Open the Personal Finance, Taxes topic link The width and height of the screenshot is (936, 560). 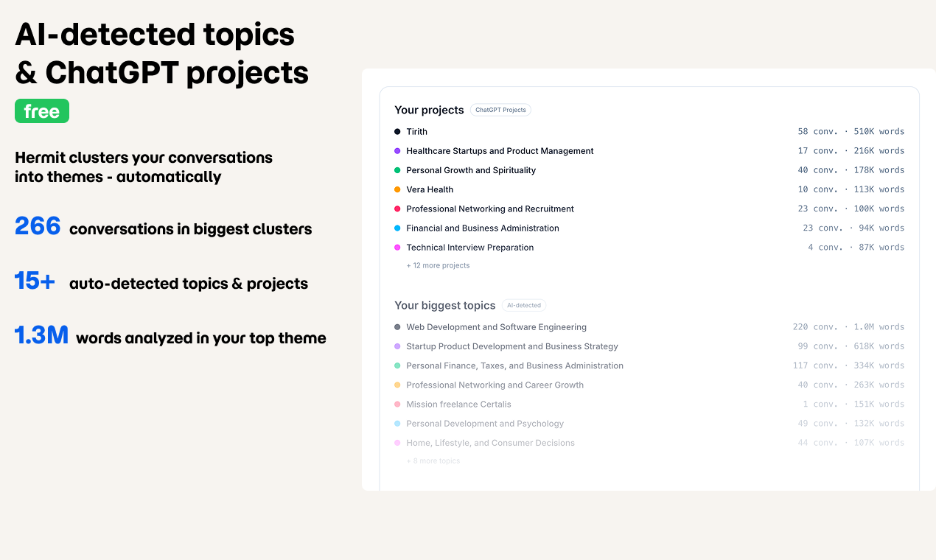tap(514, 365)
